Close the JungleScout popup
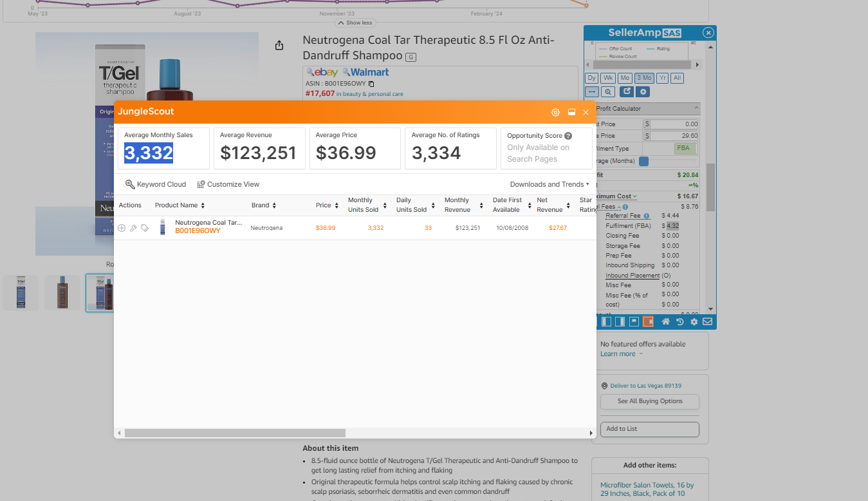This screenshot has width=868, height=501. (586, 112)
